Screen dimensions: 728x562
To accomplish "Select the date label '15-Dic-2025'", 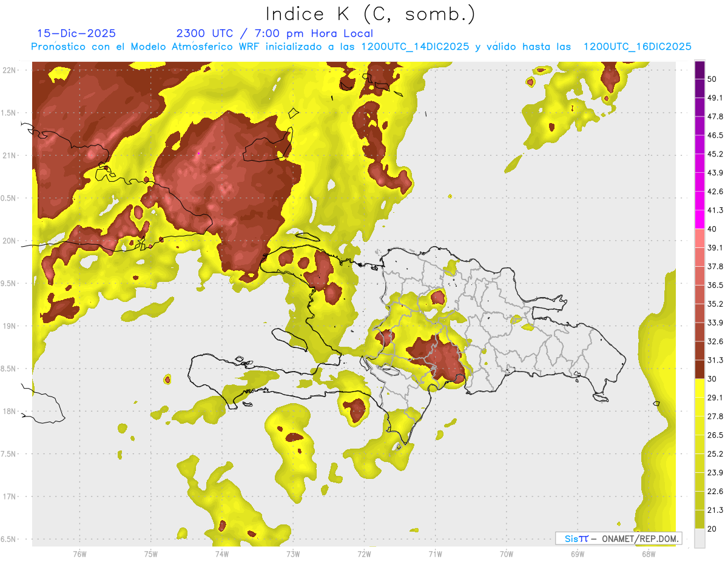I will click(76, 33).
